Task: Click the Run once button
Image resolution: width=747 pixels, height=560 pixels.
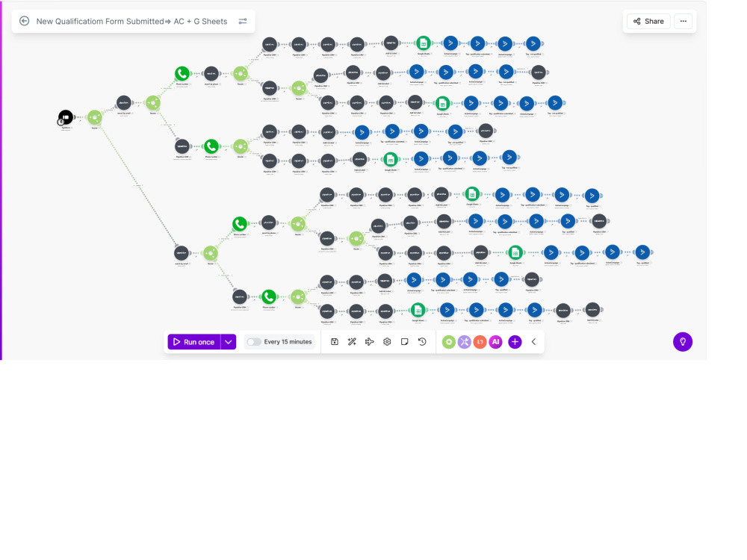Action: click(x=194, y=342)
